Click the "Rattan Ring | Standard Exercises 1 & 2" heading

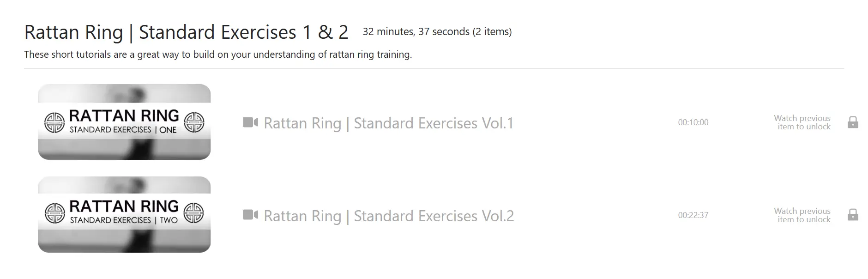186,32
